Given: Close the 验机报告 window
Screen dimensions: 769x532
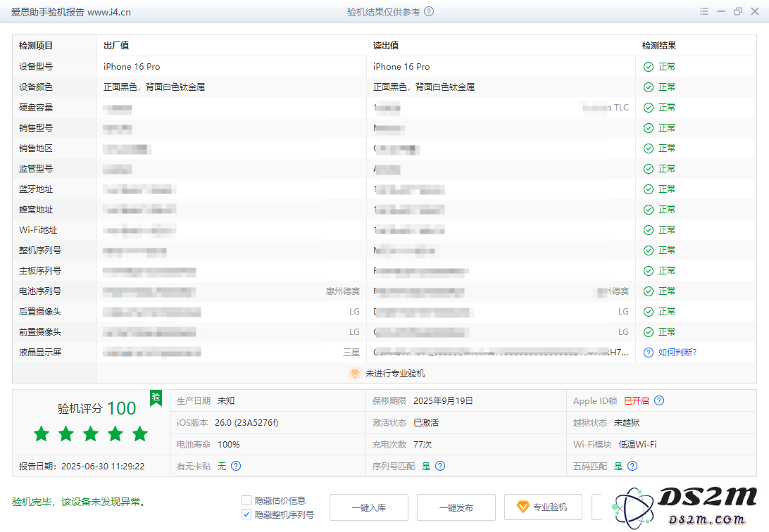Looking at the screenshot, I should click(755, 11).
